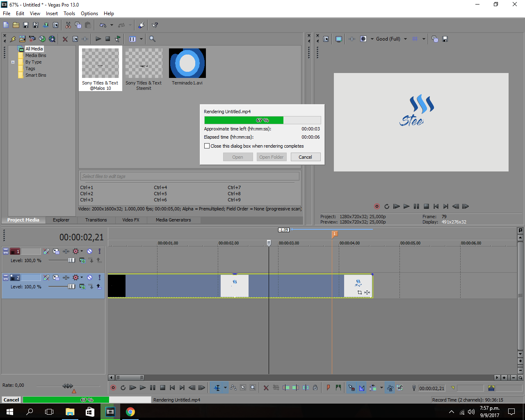Open the Views dropdown arrow in Project Media
The height and width of the screenshot is (420, 525).
tap(141, 39)
